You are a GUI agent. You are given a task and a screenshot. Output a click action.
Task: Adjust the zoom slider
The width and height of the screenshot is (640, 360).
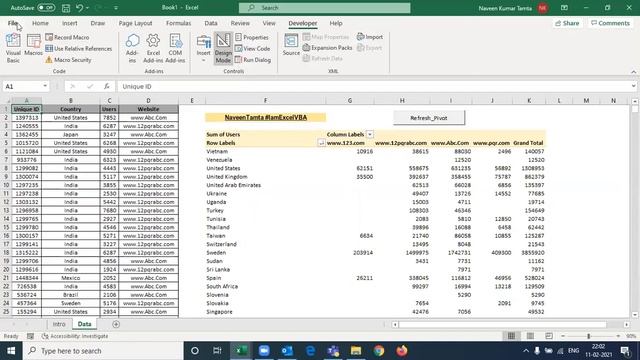click(x=589, y=336)
